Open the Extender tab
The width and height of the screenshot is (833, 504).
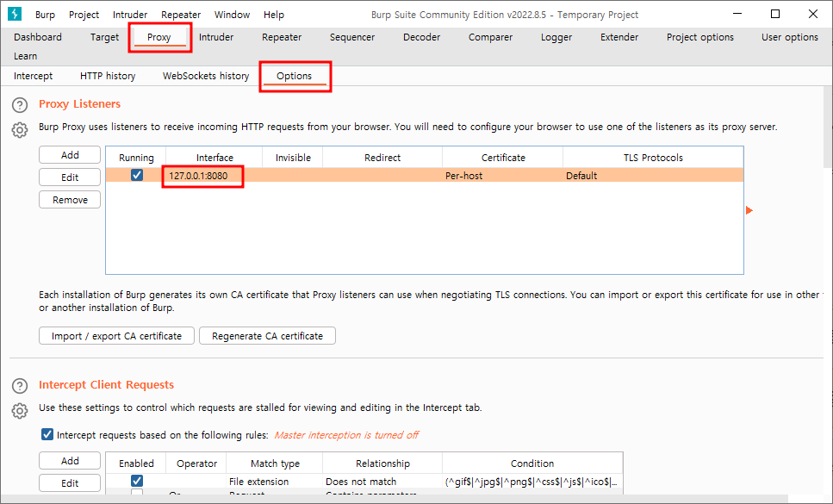point(619,37)
